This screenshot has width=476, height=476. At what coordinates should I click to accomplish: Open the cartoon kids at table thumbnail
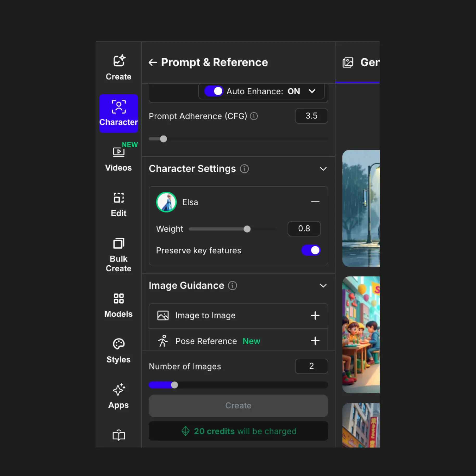(361, 335)
